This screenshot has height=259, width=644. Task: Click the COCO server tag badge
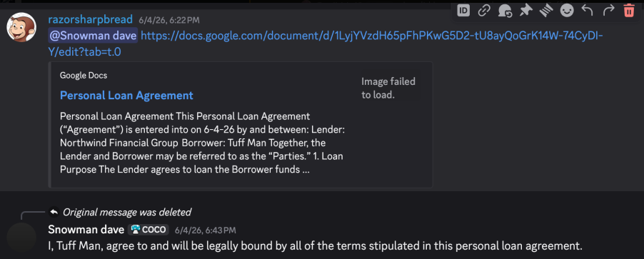pos(149,230)
